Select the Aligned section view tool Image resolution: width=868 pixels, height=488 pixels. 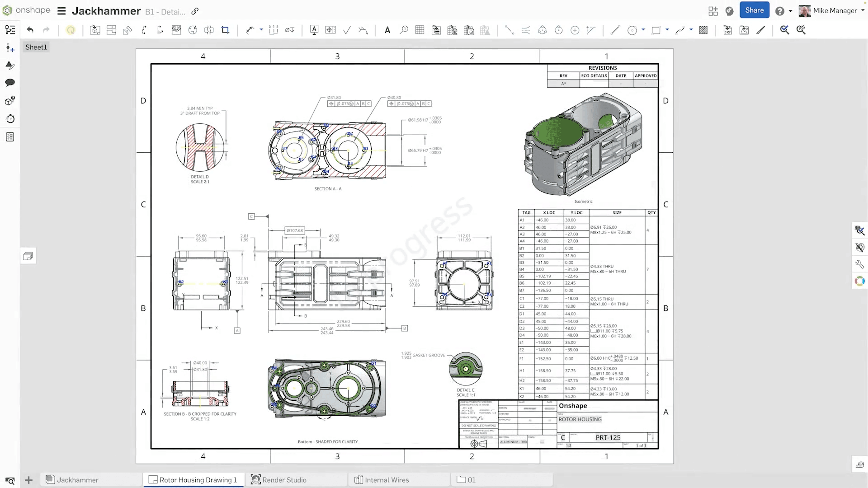160,30
